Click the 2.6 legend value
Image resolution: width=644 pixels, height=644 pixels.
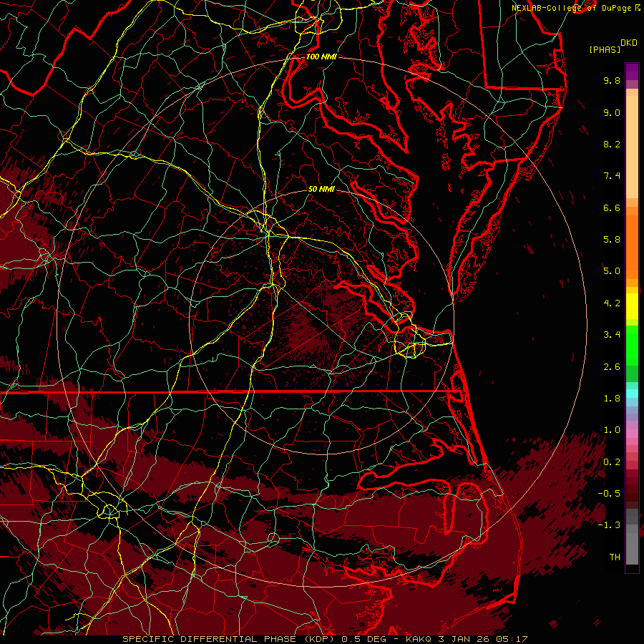click(612, 367)
